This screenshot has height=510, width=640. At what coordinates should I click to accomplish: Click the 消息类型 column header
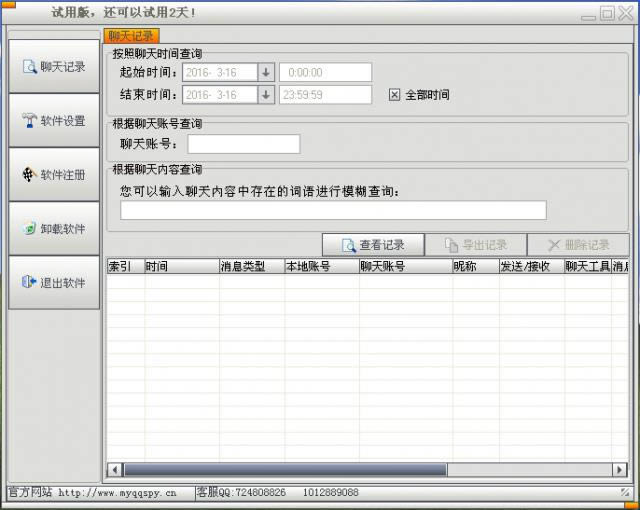pos(252,266)
